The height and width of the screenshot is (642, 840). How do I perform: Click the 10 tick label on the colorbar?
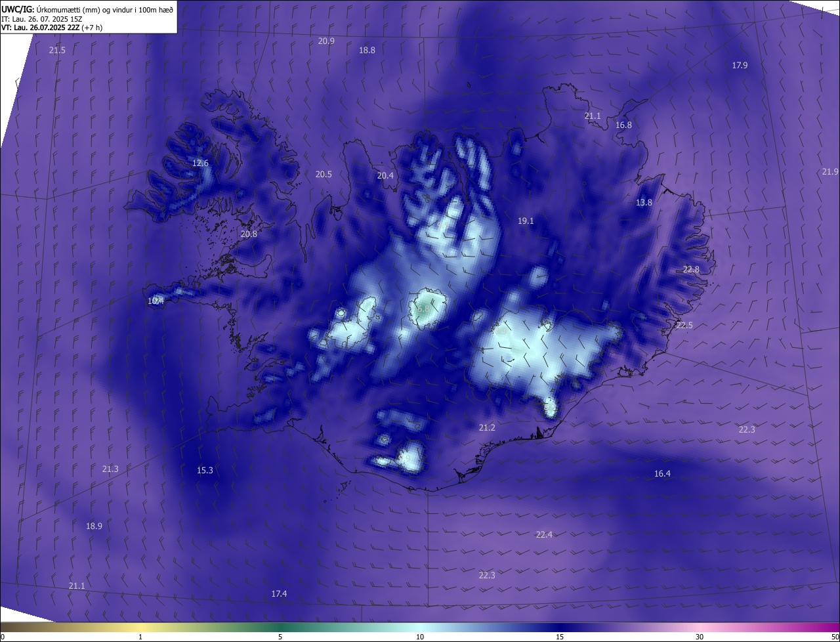coord(420,637)
